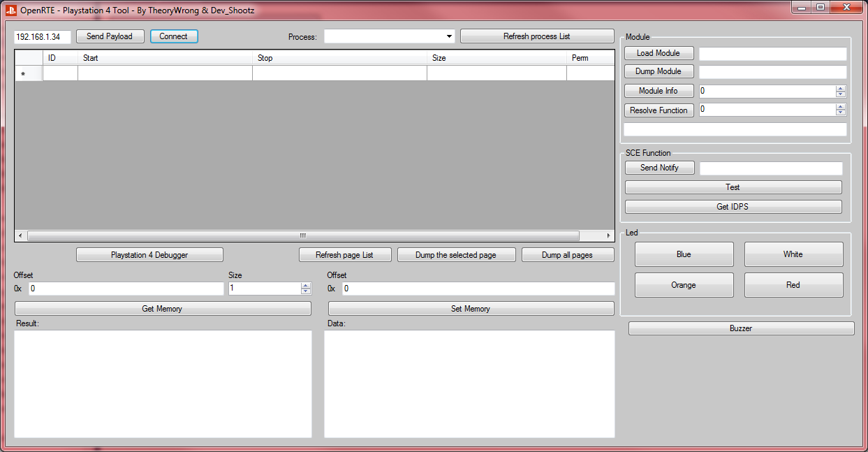
Task: Click the Start column header
Action: tap(165, 58)
